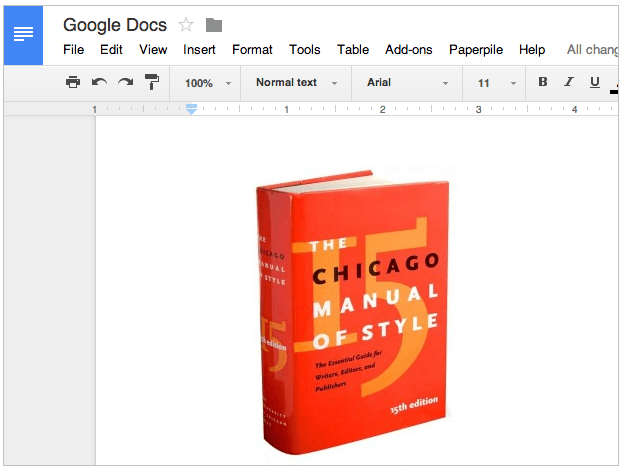624x473 pixels.
Task: Open the font size 11 dropdown
Action: [496, 83]
